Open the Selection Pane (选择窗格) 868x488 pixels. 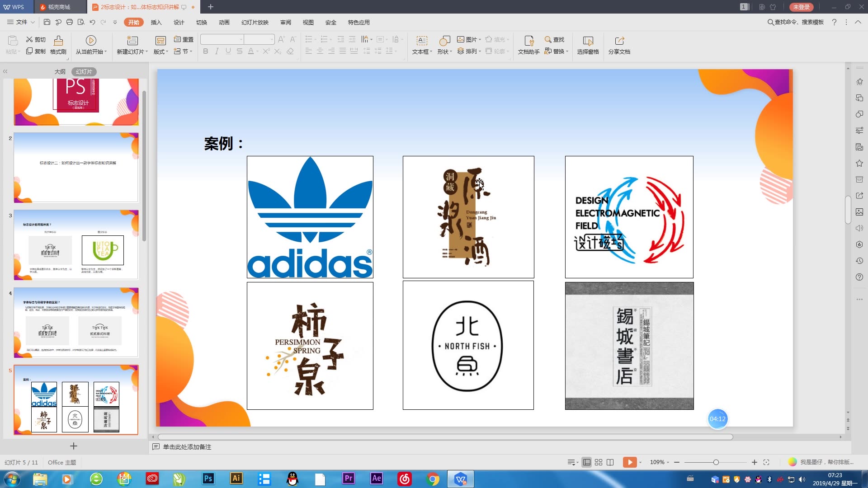coord(588,41)
